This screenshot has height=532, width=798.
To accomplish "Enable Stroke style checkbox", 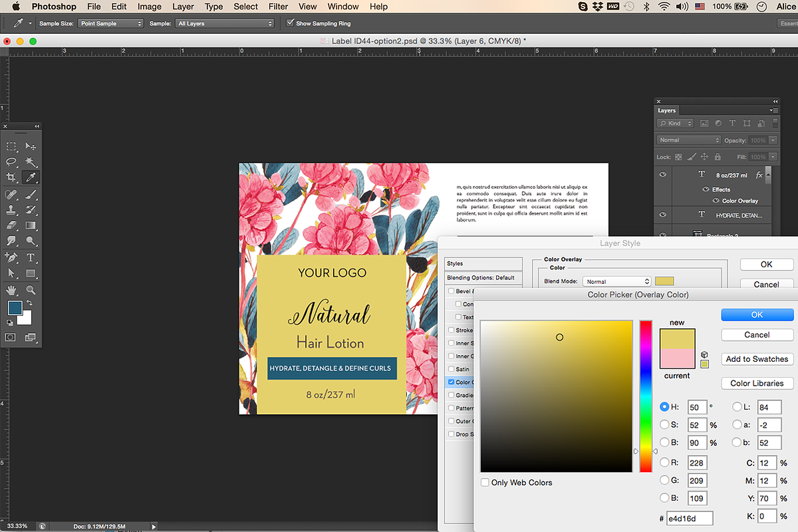I will [452, 330].
